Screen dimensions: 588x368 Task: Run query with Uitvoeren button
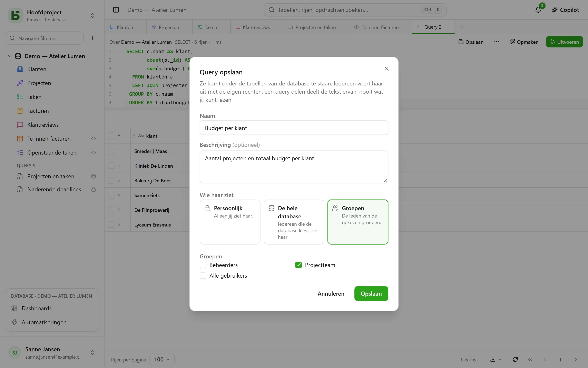(x=564, y=42)
